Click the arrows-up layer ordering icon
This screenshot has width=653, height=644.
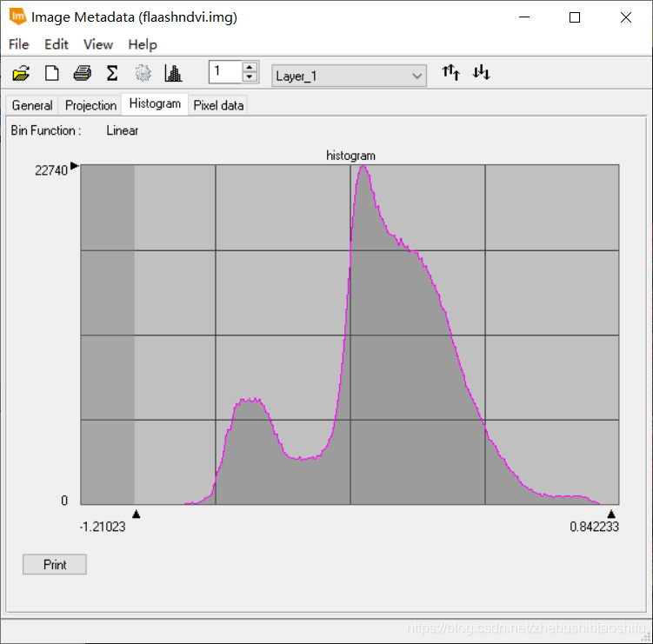click(451, 73)
